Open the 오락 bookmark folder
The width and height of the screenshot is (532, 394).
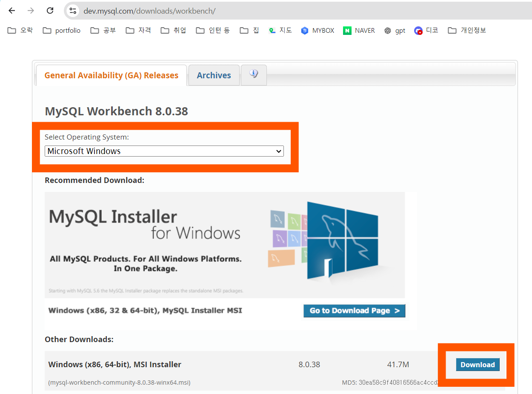coord(20,31)
